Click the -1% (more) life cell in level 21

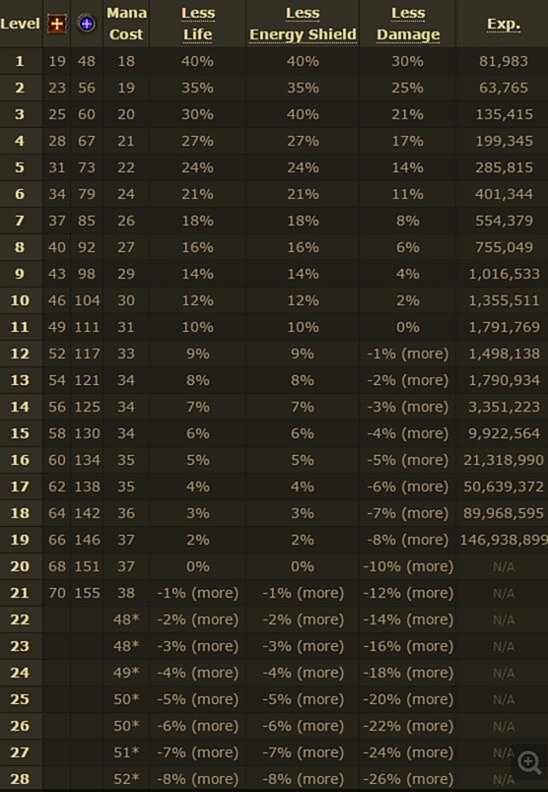tap(197, 593)
